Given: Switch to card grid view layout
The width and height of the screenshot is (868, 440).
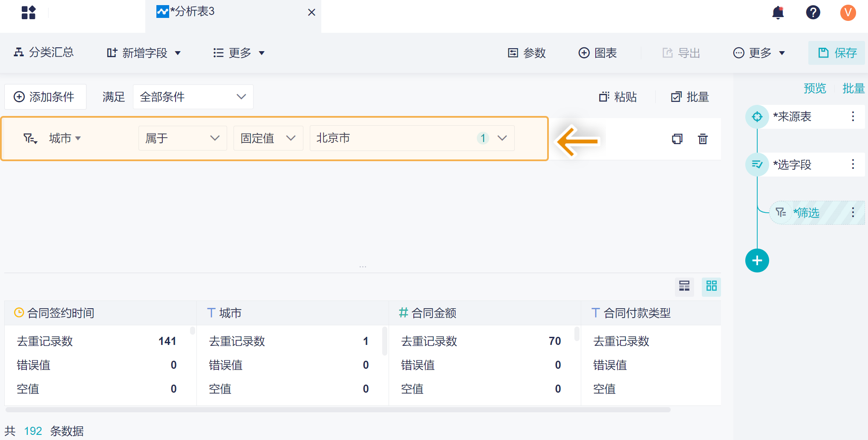Looking at the screenshot, I should [x=712, y=286].
